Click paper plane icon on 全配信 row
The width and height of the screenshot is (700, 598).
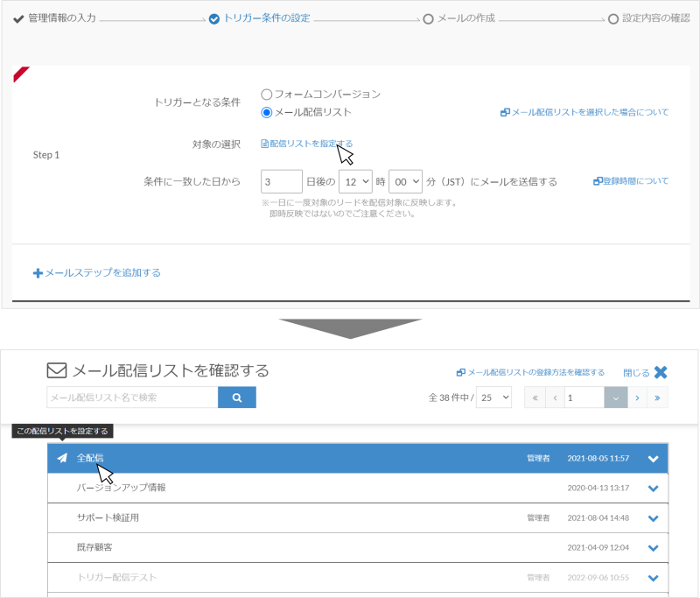[x=62, y=458]
